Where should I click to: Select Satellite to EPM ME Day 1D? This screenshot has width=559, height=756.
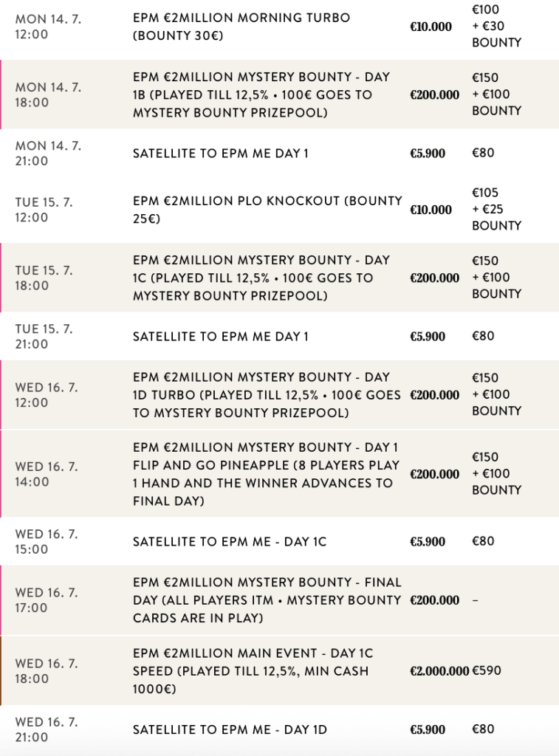point(230,729)
